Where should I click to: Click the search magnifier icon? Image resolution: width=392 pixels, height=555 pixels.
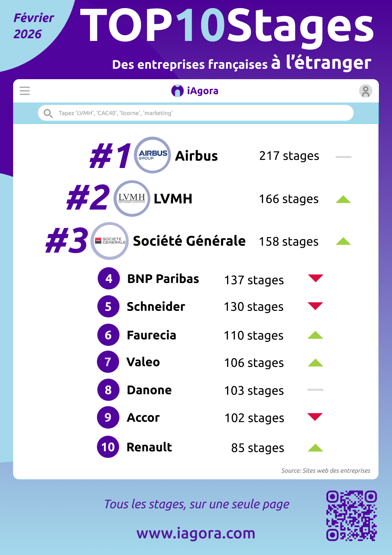(48, 113)
